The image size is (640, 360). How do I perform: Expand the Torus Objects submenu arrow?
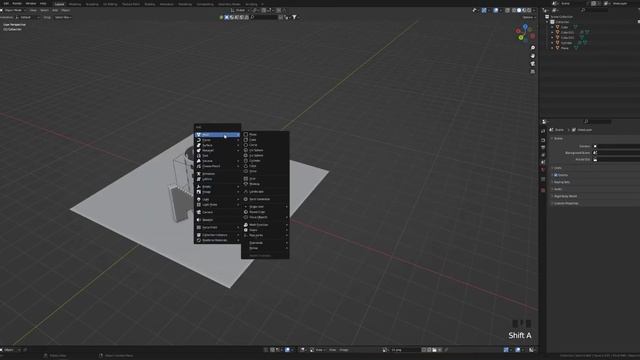coord(287,218)
